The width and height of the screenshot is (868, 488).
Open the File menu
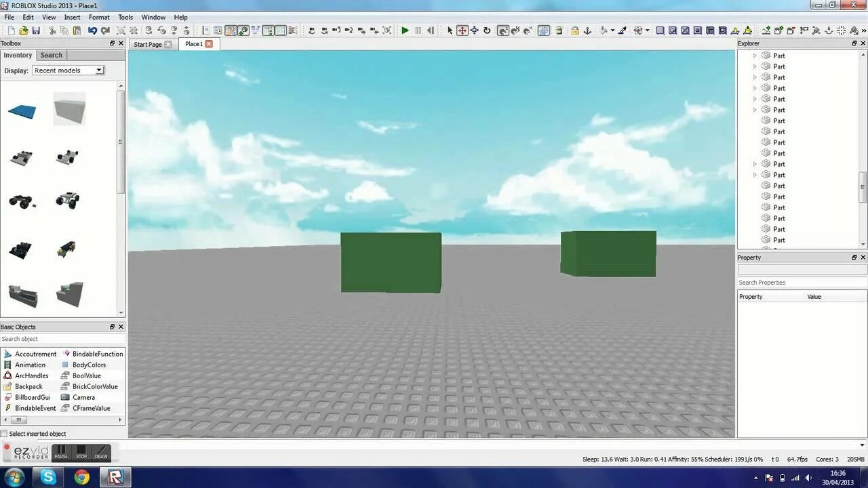point(9,17)
